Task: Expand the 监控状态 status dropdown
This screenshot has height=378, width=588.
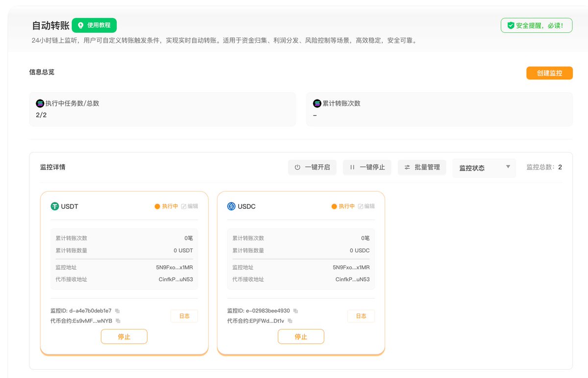Action: (x=484, y=168)
